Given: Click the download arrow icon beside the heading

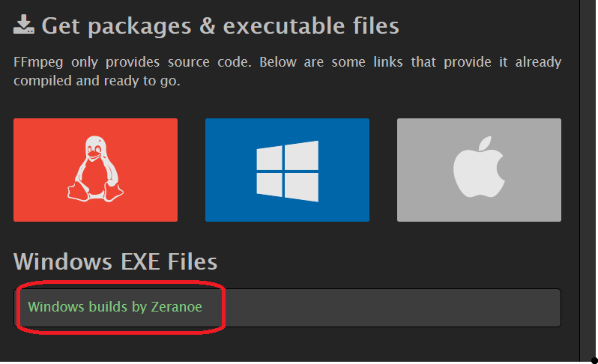Looking at the screenshot, I should (24, 25).
